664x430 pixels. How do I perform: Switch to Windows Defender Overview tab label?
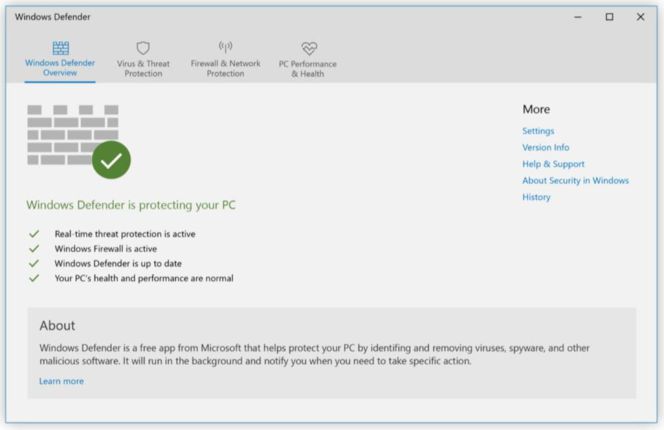point(60,68)
